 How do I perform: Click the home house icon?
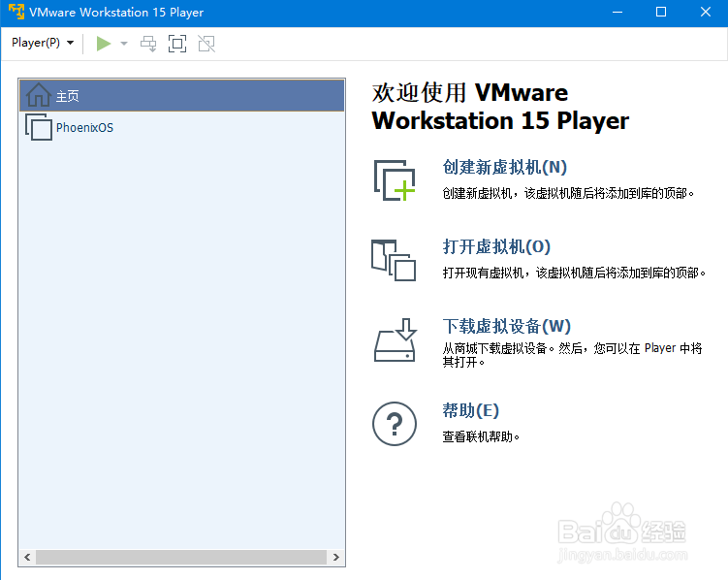coord(38,95)
